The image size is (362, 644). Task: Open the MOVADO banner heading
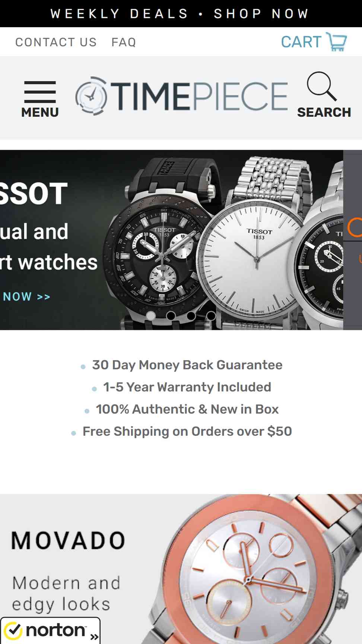pyautogui.click(x=68, y=541)
